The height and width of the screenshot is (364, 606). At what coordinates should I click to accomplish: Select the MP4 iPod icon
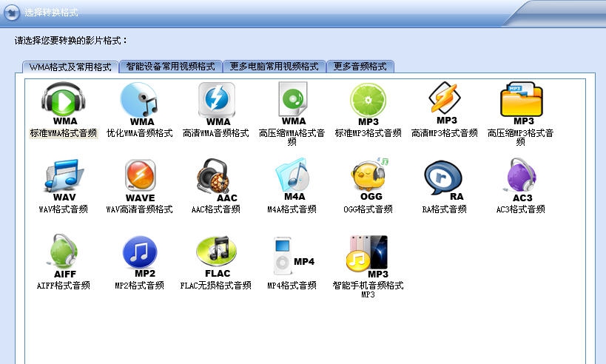click(x=294, y=256)
